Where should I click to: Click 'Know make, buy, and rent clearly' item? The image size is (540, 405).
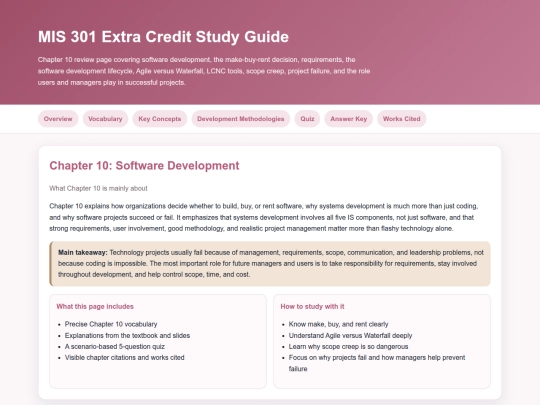point(339,324)
